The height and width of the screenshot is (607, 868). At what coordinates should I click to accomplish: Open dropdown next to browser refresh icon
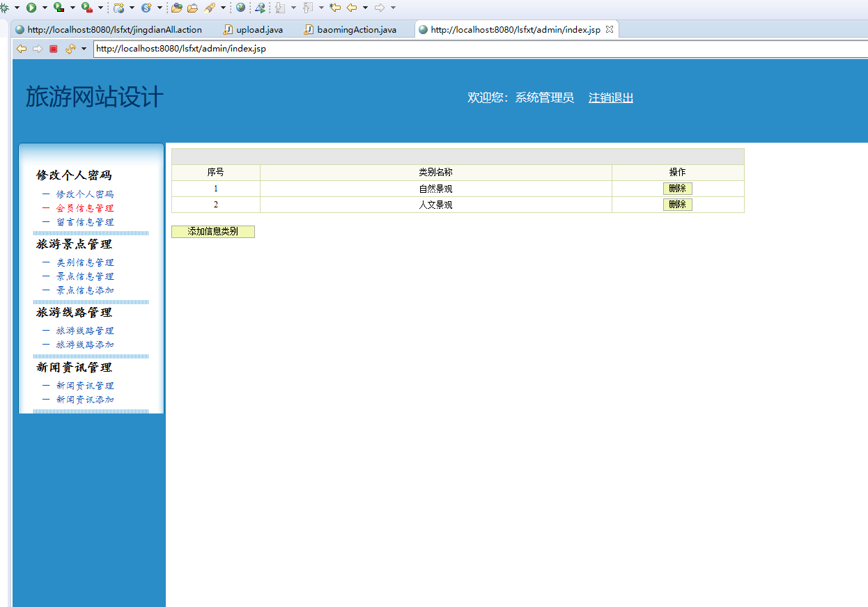[x=84, y=49]
